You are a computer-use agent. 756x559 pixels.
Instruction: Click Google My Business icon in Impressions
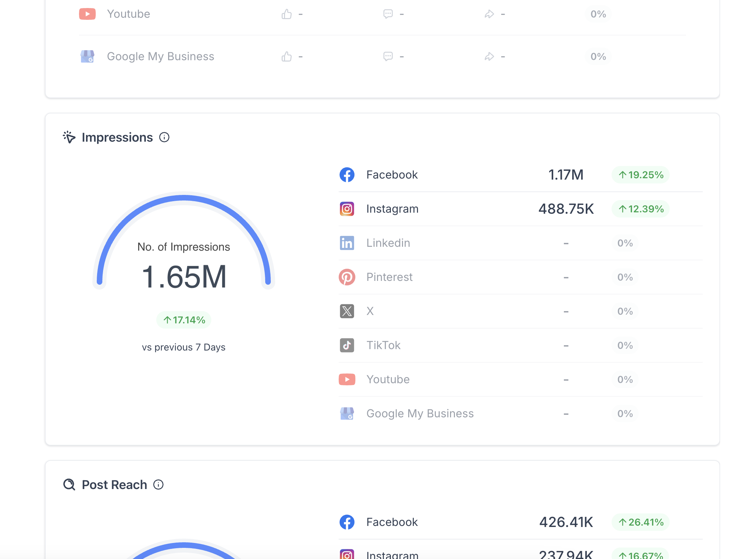(347, 414)
